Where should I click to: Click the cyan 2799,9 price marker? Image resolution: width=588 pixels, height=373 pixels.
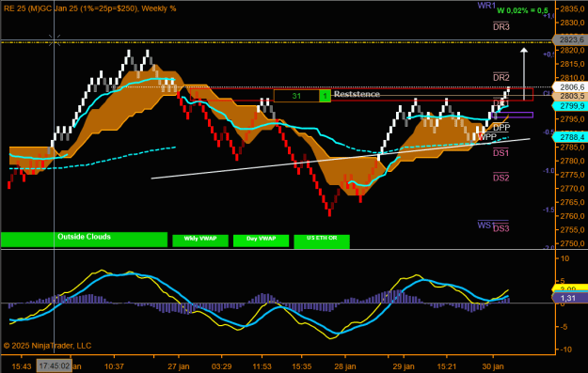point(570,106)
